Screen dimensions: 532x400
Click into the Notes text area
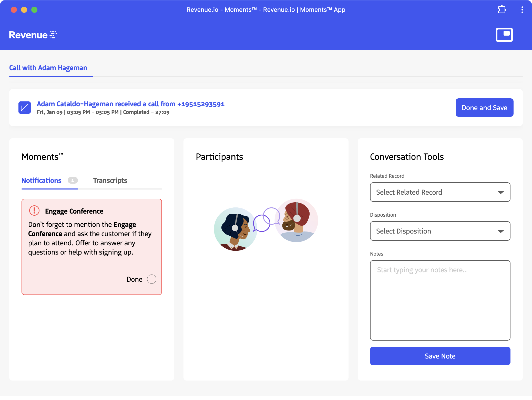tap(440, 300)
